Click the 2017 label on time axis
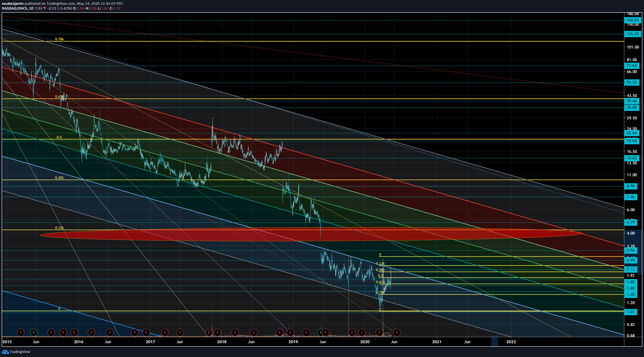Viewport: 644px width, 357px height. pyautogui.click(x=150, y=342)
